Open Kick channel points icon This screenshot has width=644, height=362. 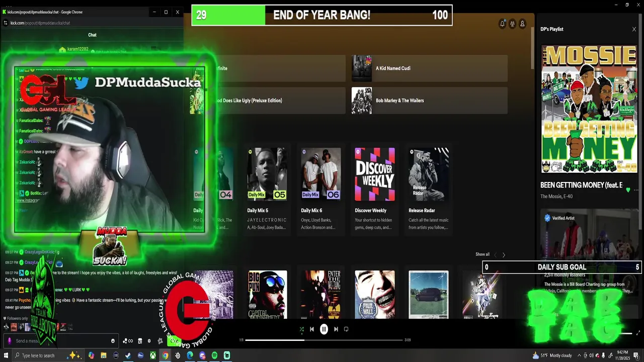[x=128, y=341]
